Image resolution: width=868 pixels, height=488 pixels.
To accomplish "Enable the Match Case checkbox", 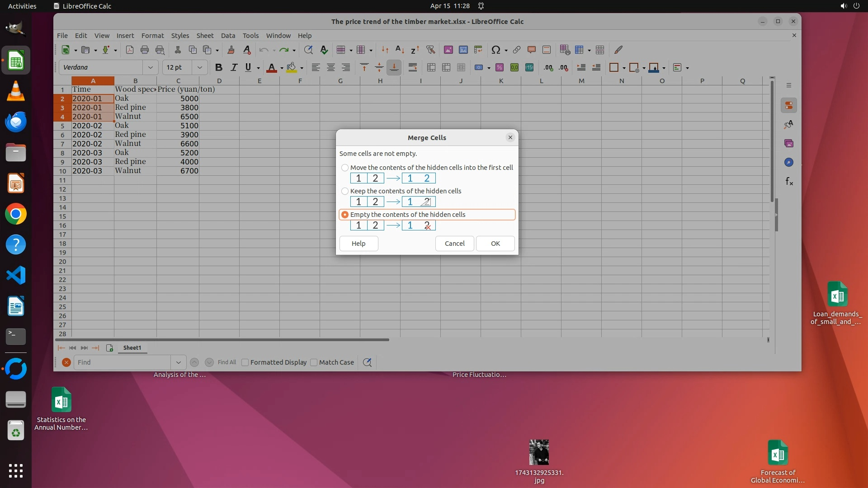I will pyautogui.click(x=314, y=362).
